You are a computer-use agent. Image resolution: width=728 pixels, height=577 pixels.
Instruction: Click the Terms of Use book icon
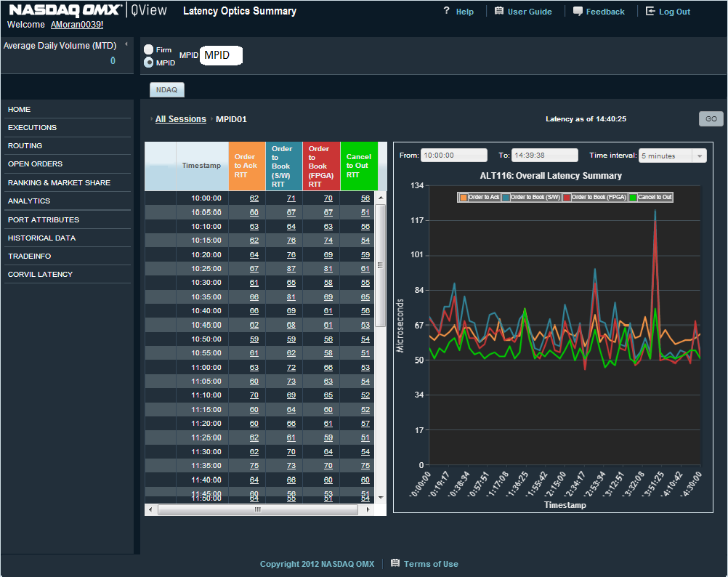tap(395, 563)
